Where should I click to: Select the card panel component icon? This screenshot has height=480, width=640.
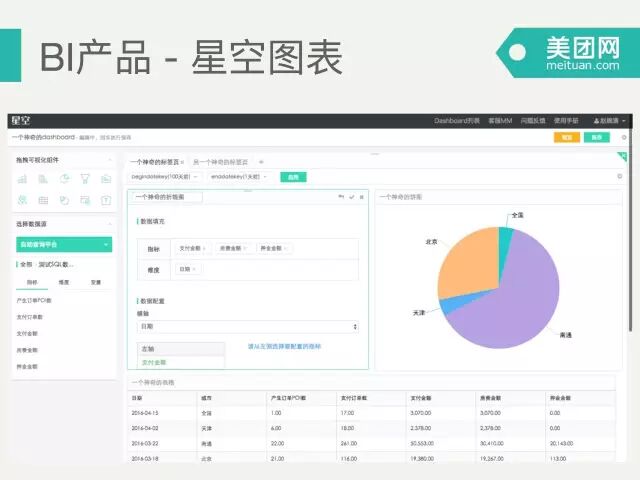(x=85, y=200)
